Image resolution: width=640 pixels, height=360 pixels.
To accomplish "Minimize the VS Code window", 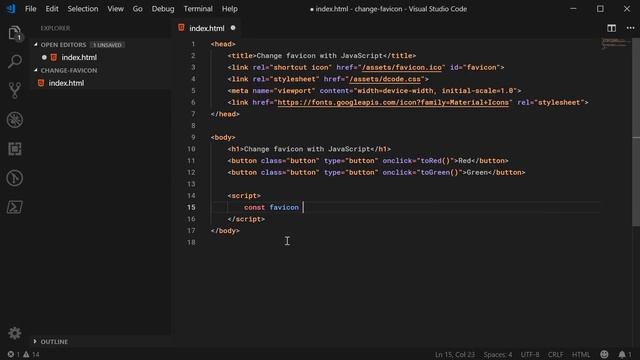I will coord(573,9).
